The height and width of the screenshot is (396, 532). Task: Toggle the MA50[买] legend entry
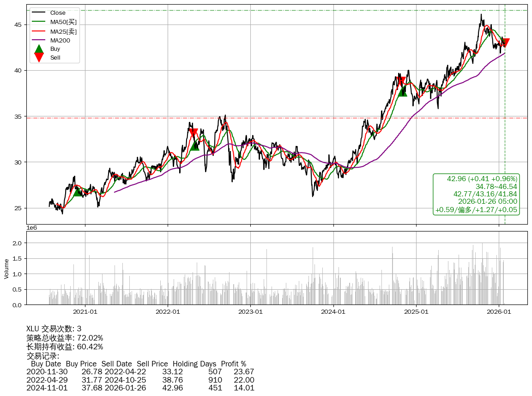tap(63, 22)
